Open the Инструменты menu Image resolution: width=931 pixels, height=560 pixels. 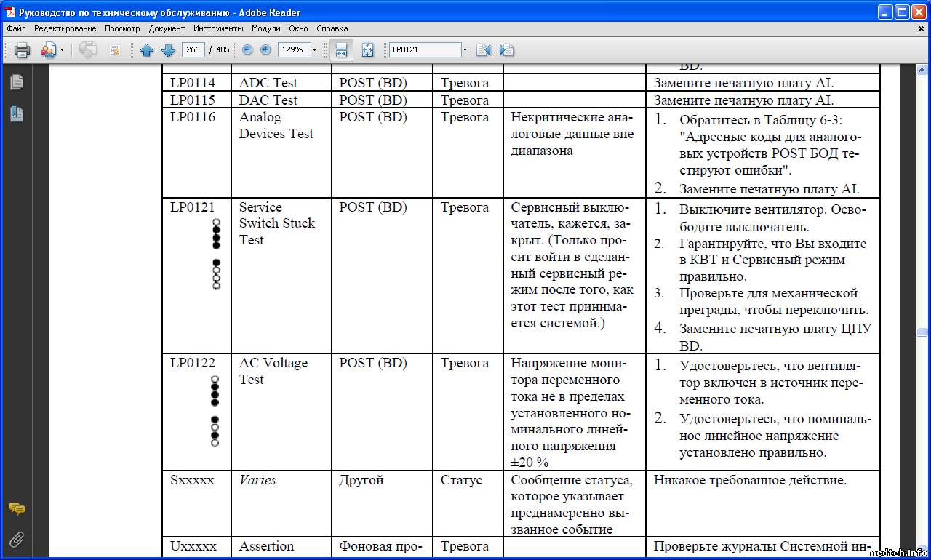point(218,28)
